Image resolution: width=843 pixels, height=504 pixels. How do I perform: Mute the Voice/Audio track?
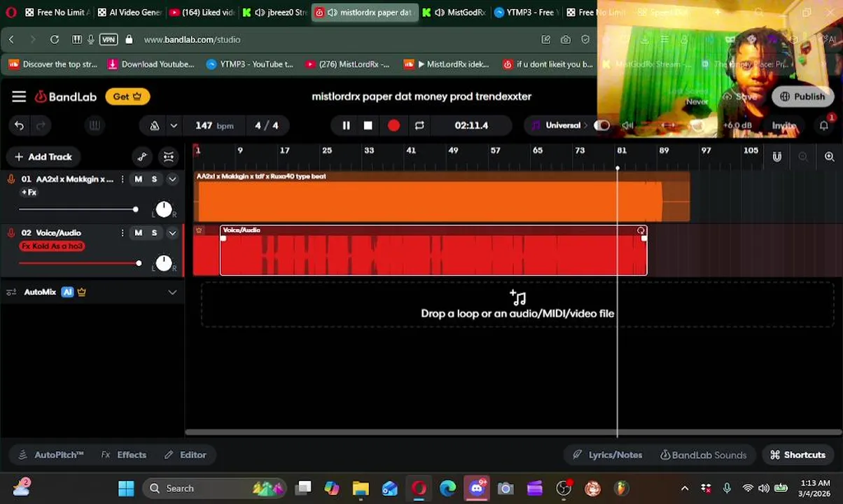point(138,233)
